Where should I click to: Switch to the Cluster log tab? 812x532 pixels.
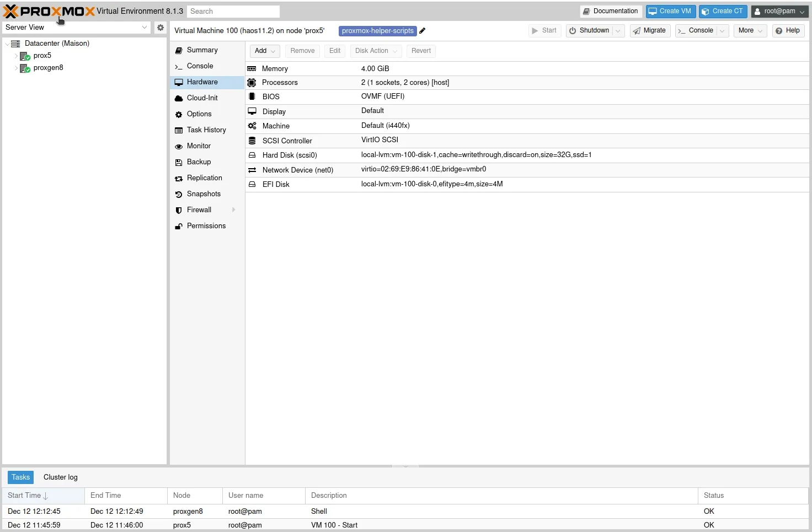click(60, 477)
